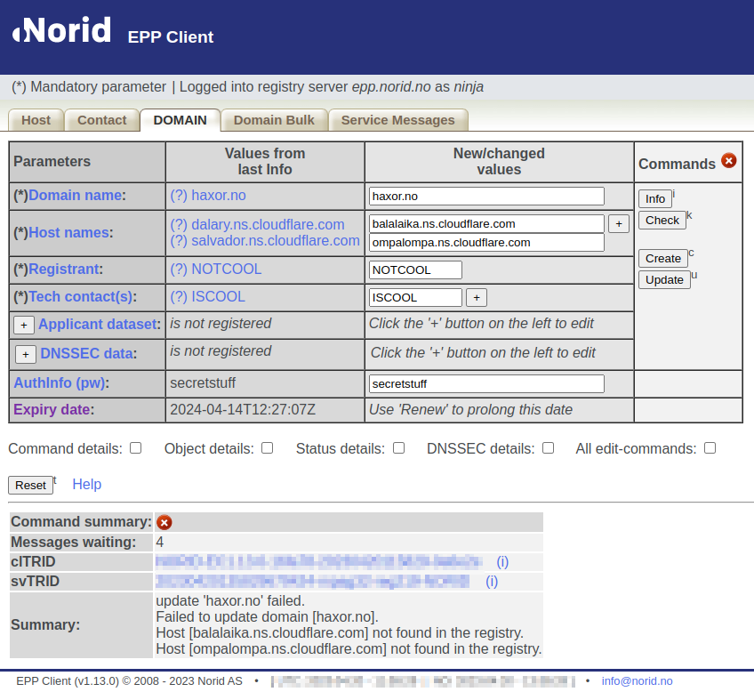Viewport: 754px width, 700px height.
Task: Click the text "update 'haxor.no' failed."
Action: (230, 601)
